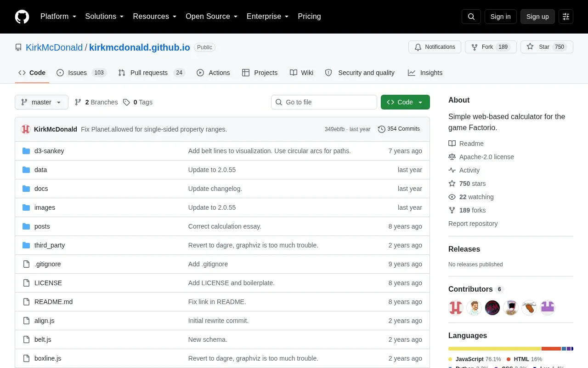This screenshot has height=368, width=588.
Task: Switch to the Actions tab
Action: click(x=213, y=73)
